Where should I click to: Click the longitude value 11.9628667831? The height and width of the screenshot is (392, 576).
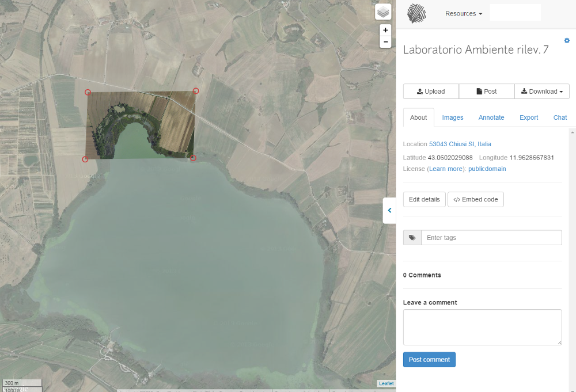click(x=532, y=158)
